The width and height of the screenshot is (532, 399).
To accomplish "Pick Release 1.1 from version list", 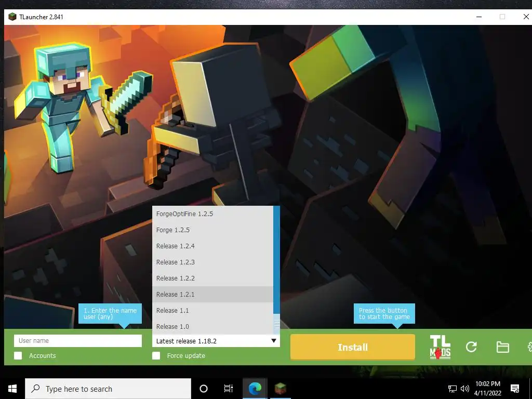I will [x=212, y=311].
